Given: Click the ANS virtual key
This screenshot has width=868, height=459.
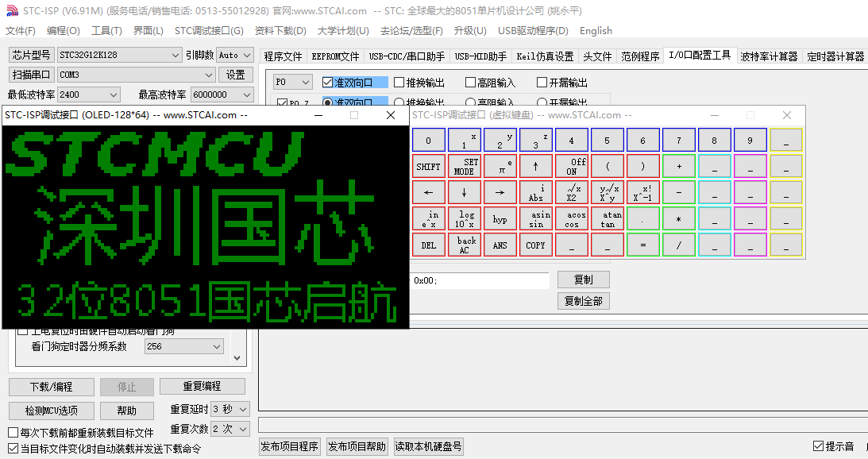Looking at the screenshot, I should (500, 245).
